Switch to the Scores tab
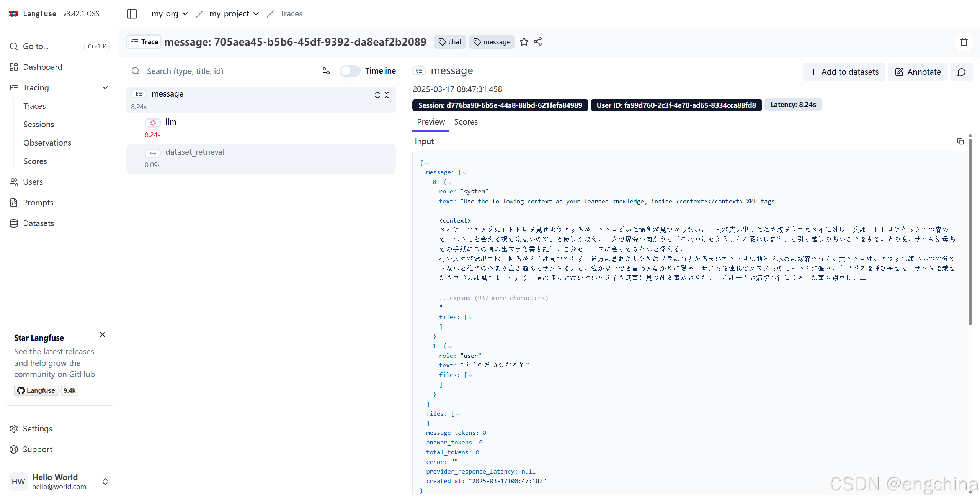 pos(465,122)
